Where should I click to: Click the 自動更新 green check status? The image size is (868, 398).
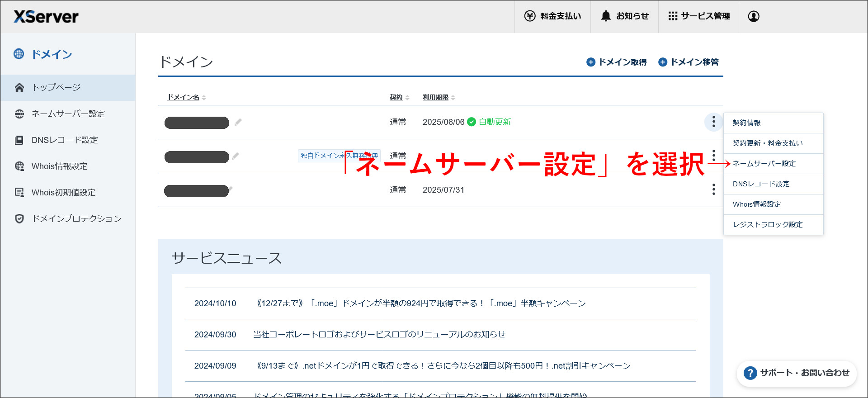(489, 122)
